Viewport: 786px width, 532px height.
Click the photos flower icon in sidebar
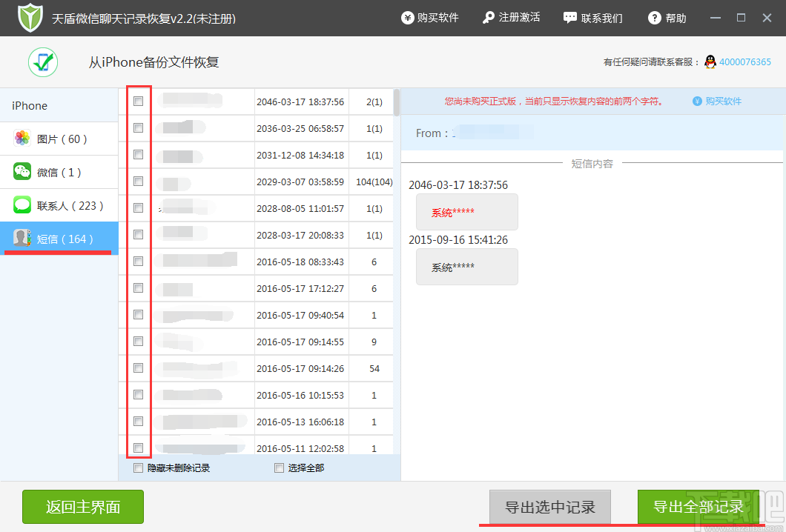[22, 139]
